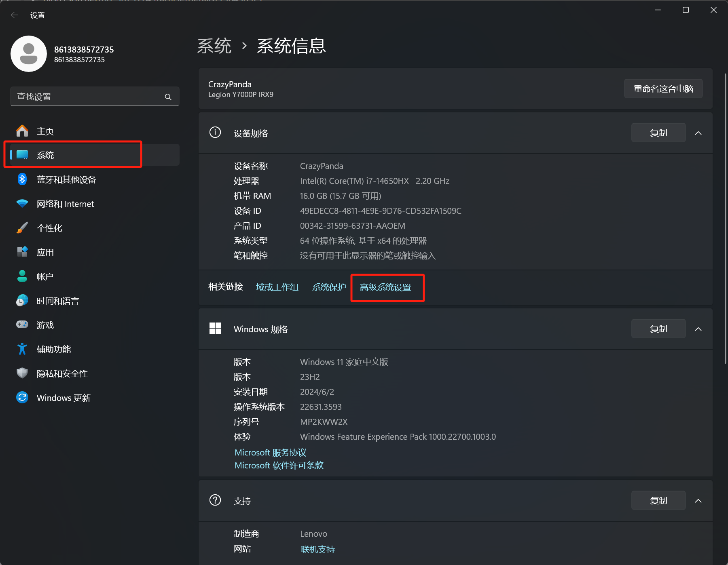
Task: Open 应用 settings page
Action: (x=95, y=252)
